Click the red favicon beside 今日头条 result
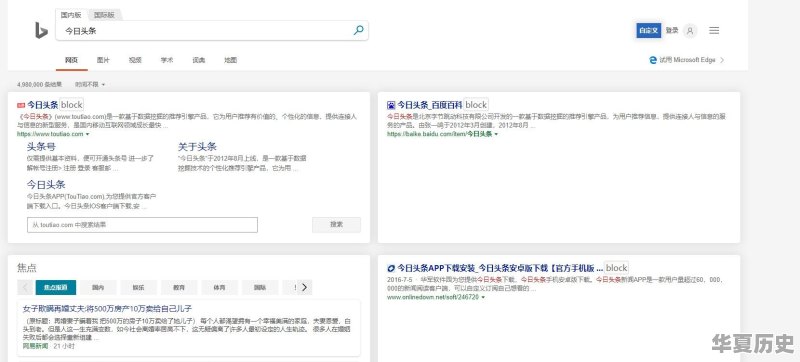The width and height of the screenshot is (800, 362). (21, 105)
